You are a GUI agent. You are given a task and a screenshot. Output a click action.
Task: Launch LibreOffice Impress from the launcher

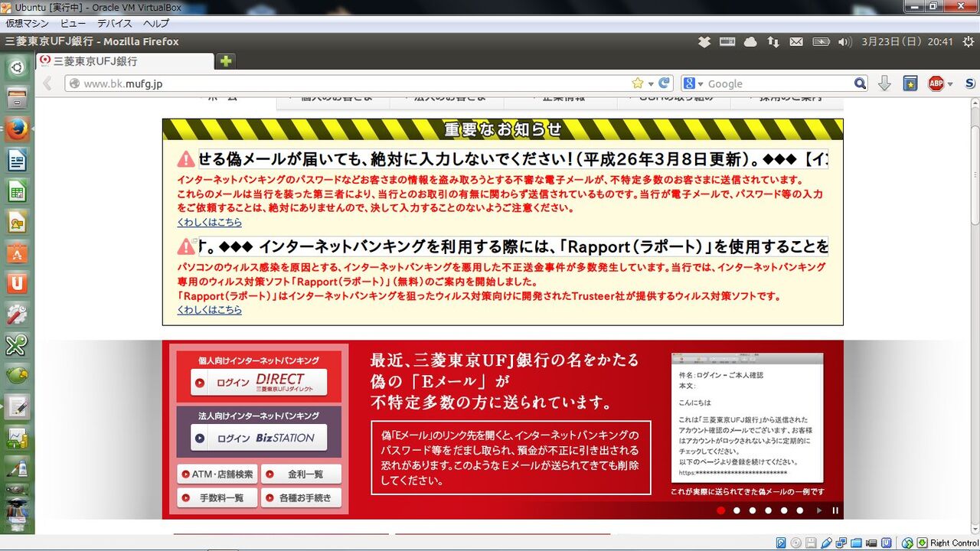coord(17,223)
